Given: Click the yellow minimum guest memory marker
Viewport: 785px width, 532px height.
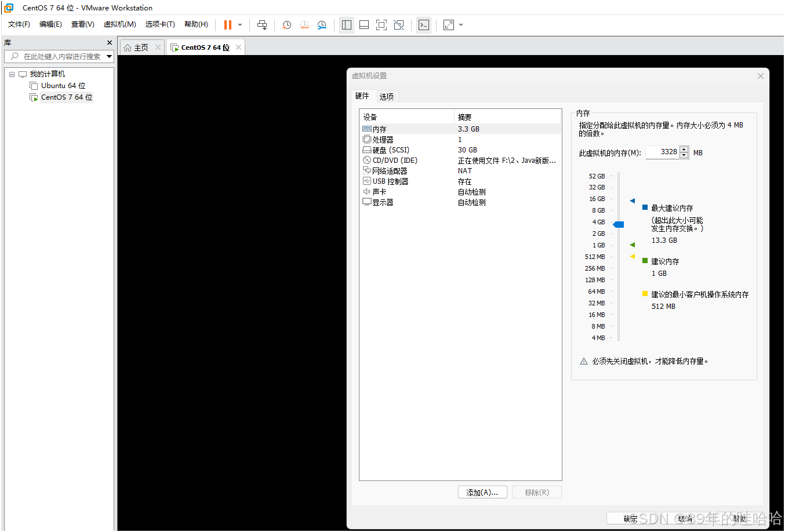Looking at the screenshot, I should pyautogui.click(x=633, y=256).
